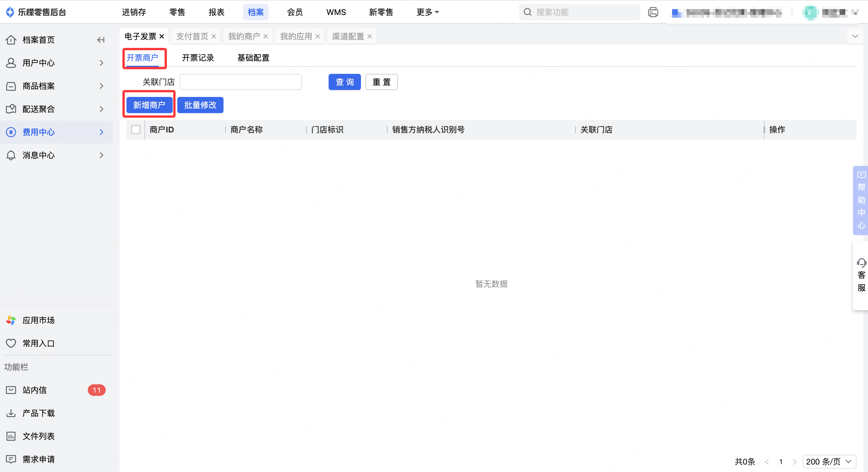Open the 帮助中心 side panel
This screenshot has width=868, height=472.
tap(861, 200)
